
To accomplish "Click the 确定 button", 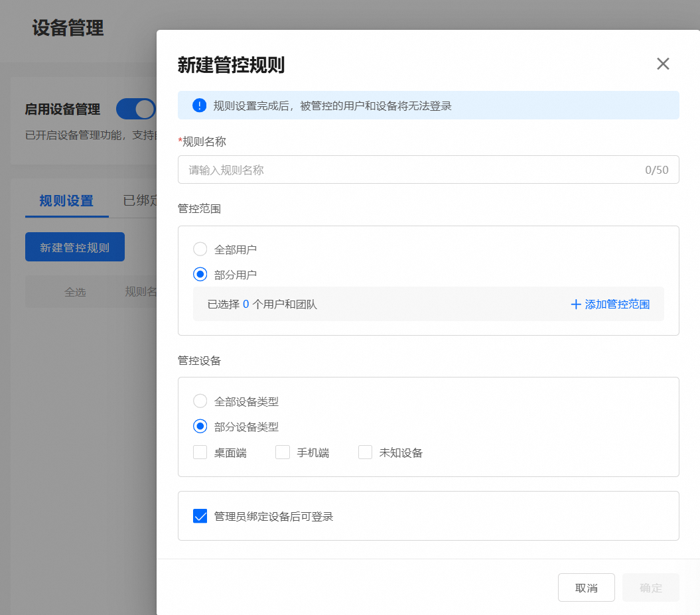I will pos(650,587).
